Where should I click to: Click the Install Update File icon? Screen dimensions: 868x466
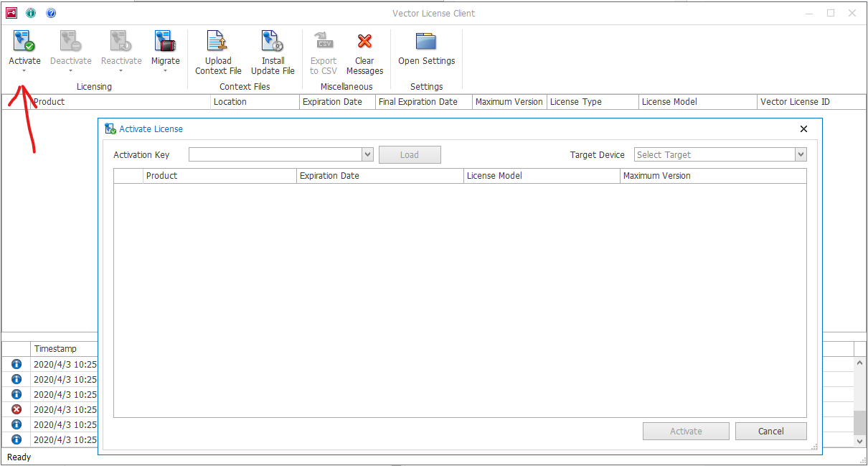[273, 42]
